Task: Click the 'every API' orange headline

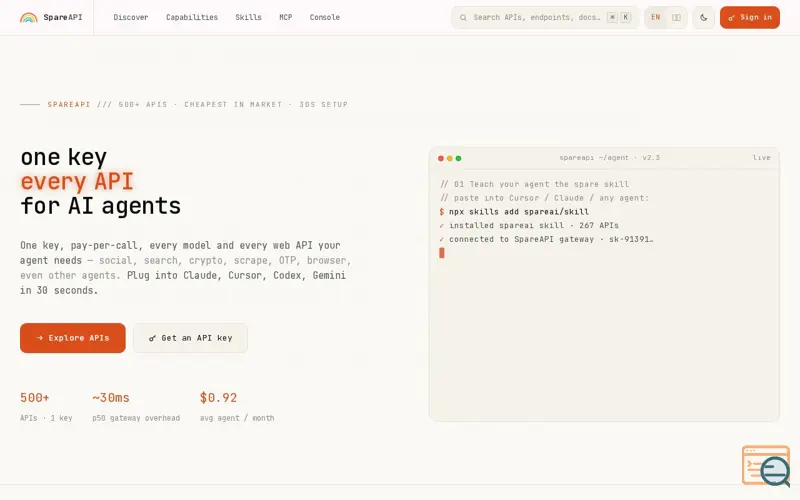Action: point(77,182)
